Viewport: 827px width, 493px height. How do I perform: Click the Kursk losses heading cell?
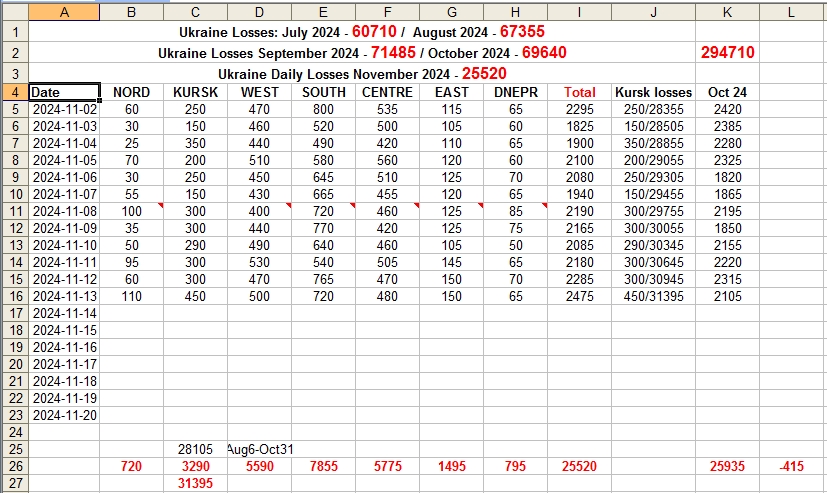(x=653, y=92)
